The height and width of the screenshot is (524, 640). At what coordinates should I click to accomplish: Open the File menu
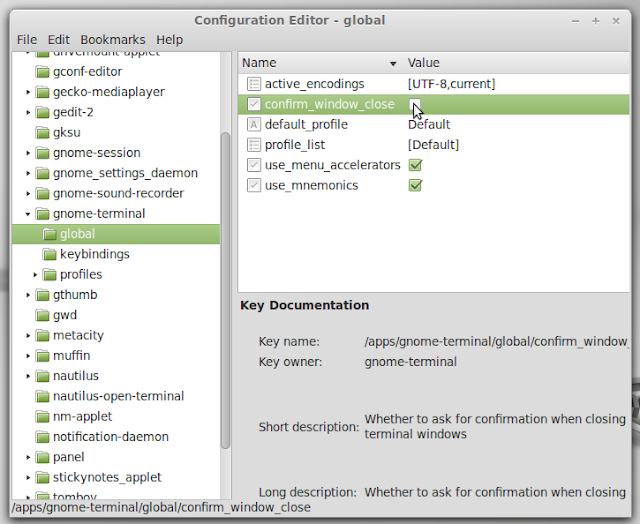27,40
